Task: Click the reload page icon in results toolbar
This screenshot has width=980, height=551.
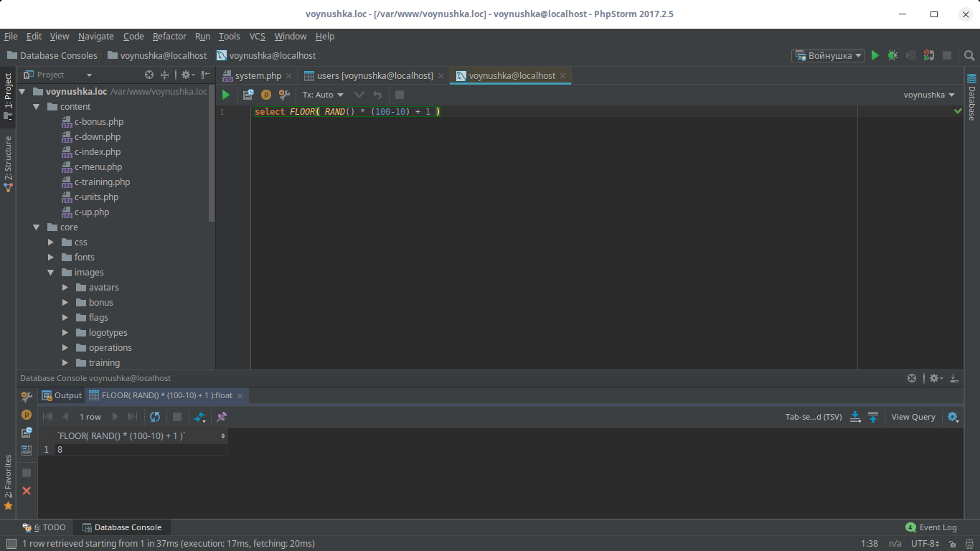Action: tap(155, 417)
